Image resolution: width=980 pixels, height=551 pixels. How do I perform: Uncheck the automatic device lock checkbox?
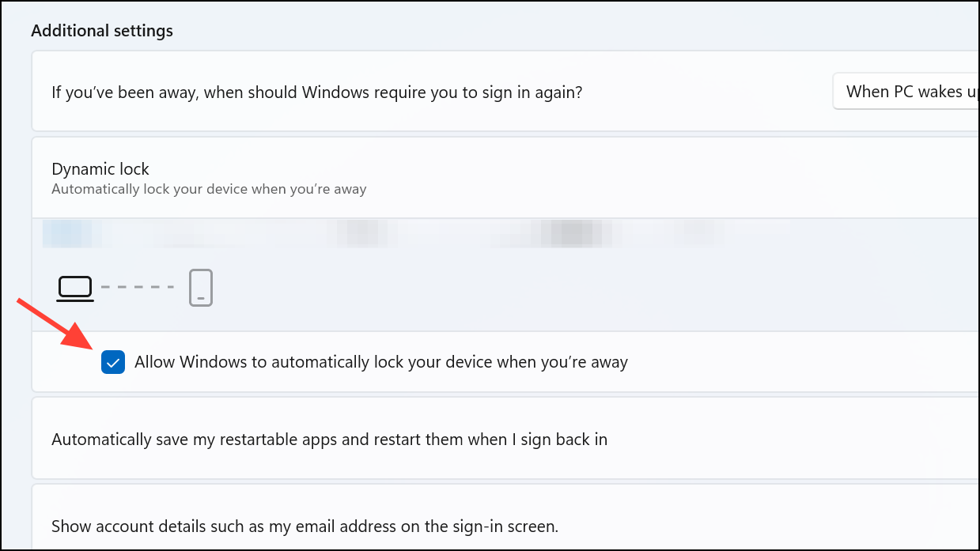(x=113, y=363)
